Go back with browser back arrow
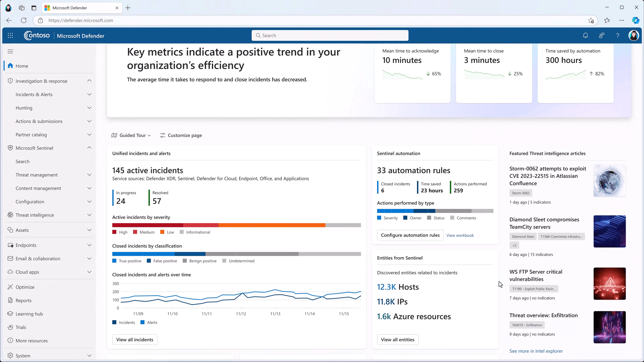 tap(9, 20)
